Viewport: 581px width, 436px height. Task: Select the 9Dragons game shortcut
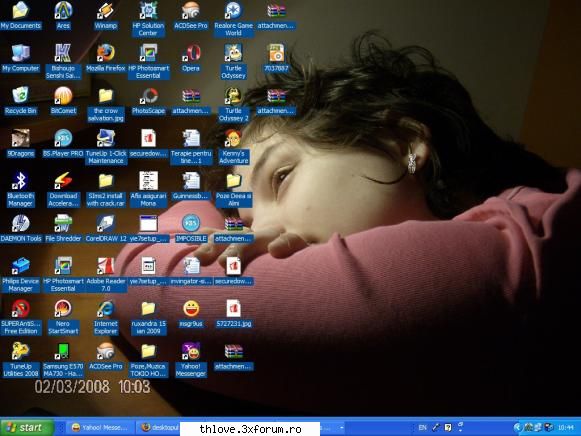pos(20,143)
